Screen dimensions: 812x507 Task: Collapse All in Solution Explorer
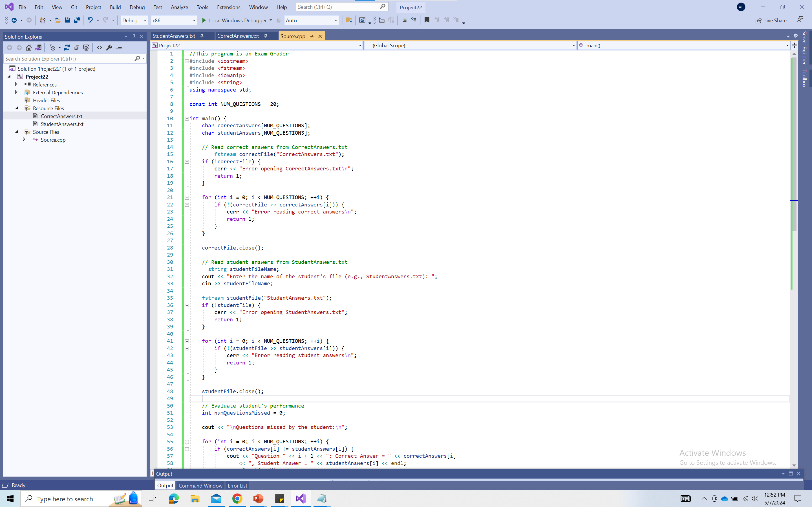point(77,48)
